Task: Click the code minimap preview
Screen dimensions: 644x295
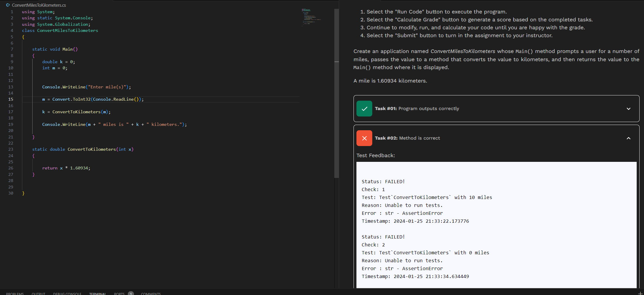Action: [x=311, y=18]
